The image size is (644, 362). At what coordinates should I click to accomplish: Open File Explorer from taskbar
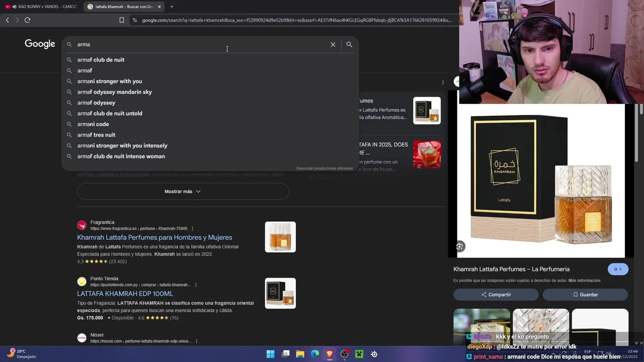(300, 354)
